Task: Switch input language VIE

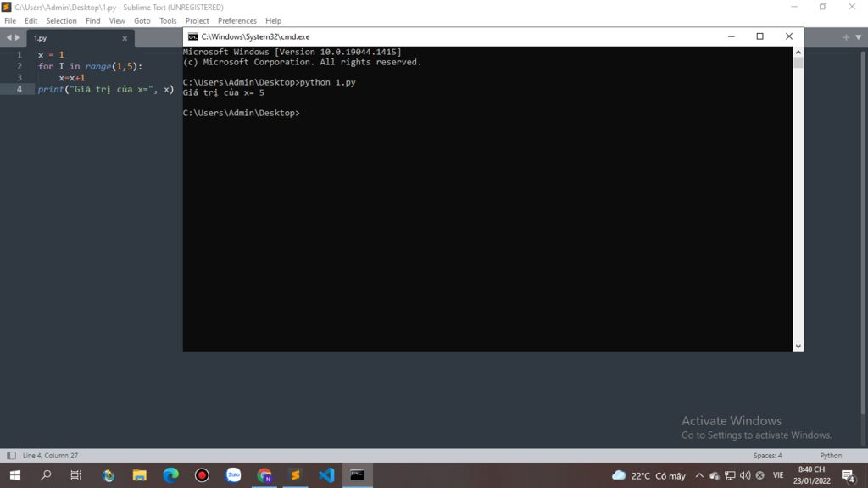Action: 778,475
